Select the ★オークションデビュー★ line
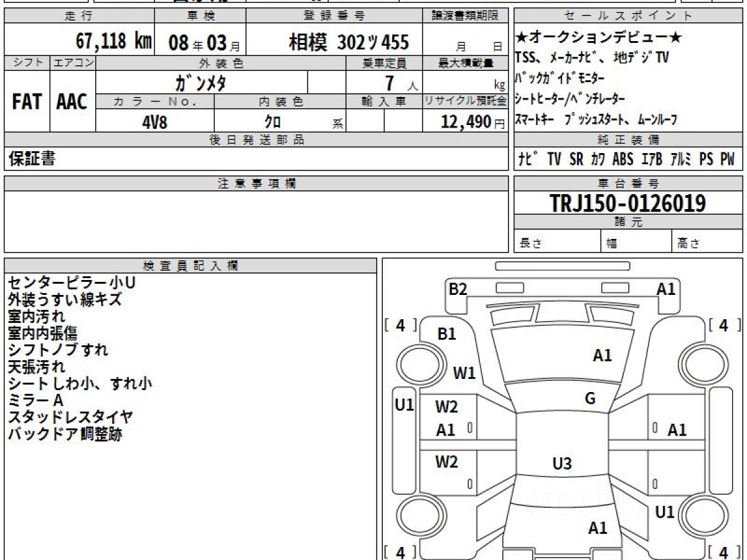 click(x=599, y=38)
